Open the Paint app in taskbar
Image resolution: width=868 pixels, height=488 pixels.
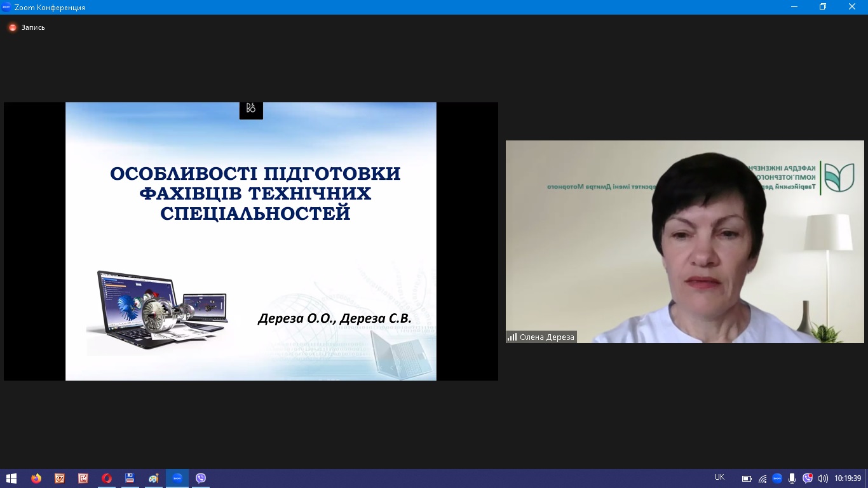[153, 478]
